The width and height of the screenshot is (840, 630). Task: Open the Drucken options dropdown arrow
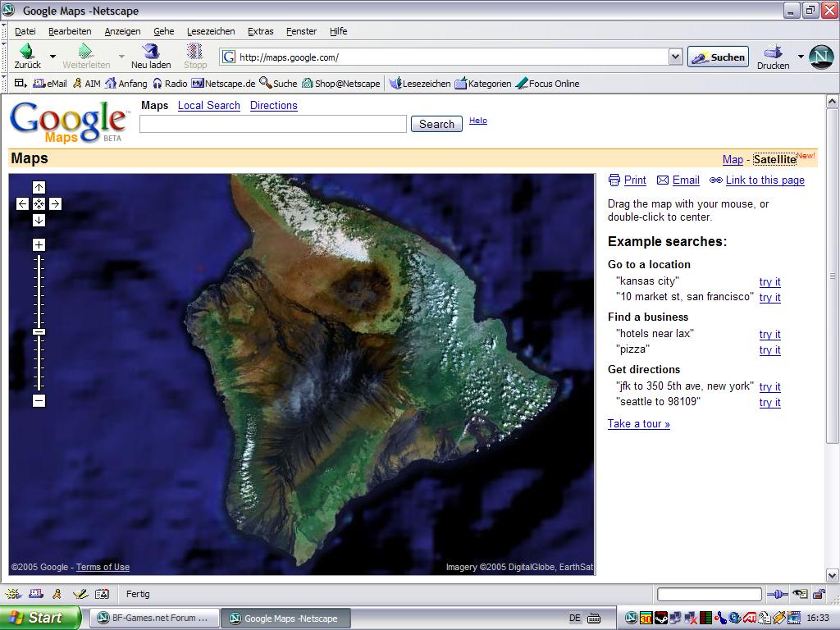[801, 57]
